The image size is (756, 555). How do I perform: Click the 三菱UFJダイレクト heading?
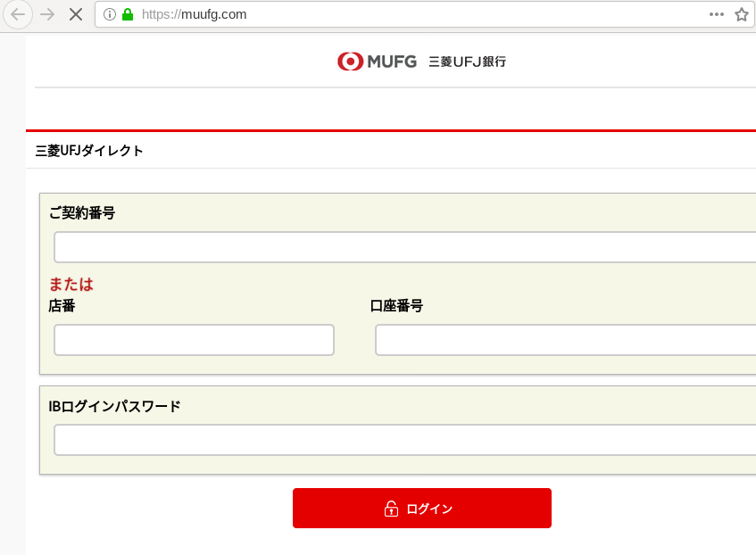click(89, 151)
